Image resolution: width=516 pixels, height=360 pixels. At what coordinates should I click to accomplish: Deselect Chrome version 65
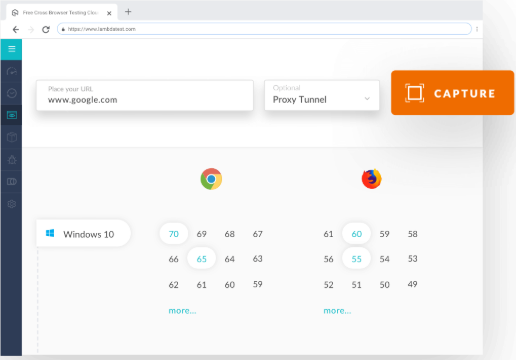point(201,259)
